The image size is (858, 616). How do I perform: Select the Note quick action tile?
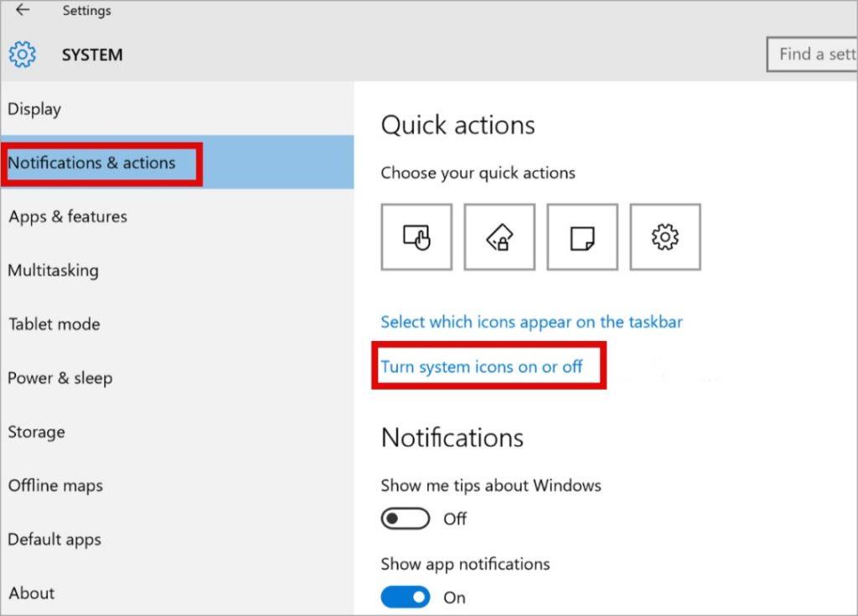(582, 237)
